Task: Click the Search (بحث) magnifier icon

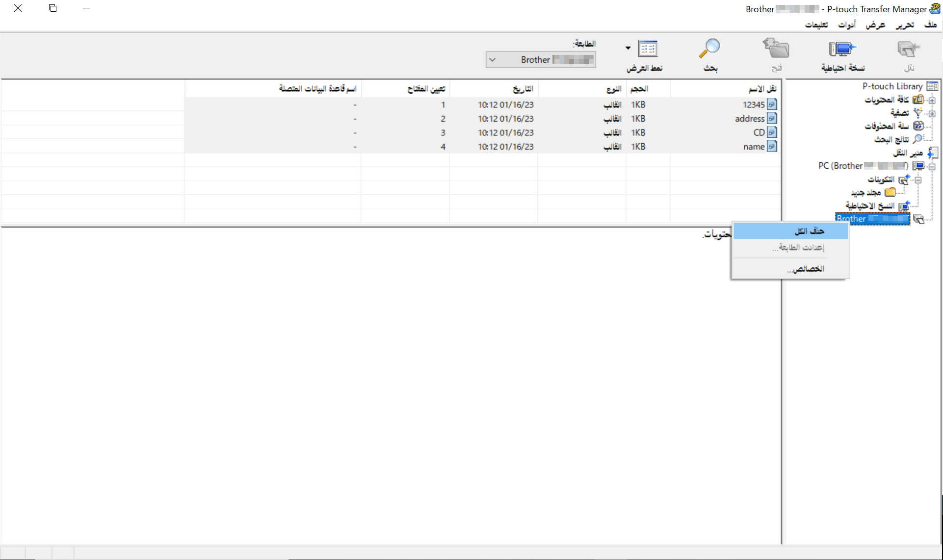Action: 709,50
